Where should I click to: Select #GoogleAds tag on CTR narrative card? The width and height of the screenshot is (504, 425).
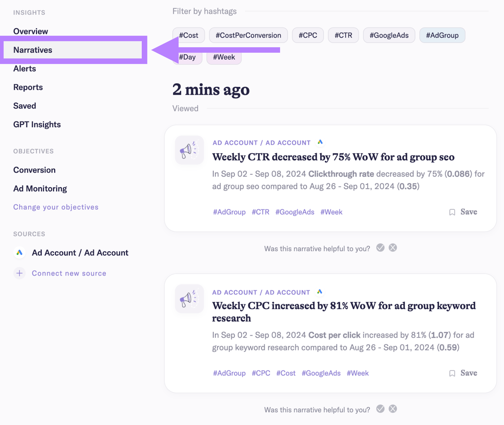point(295,212)
